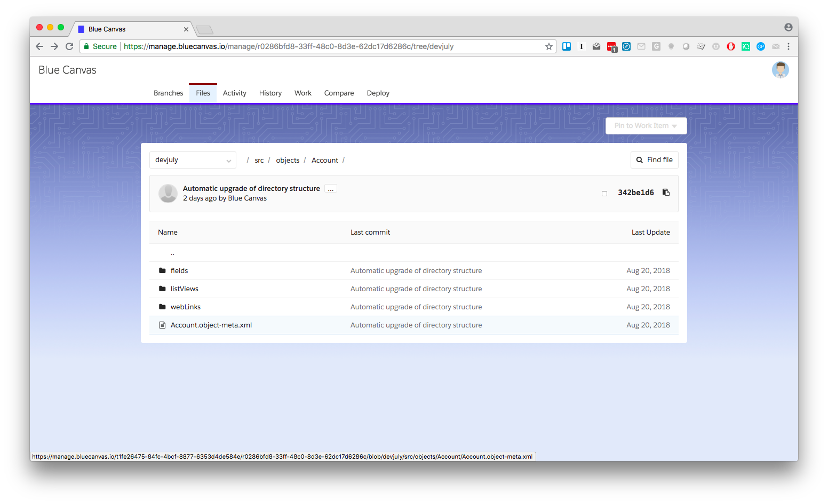Open last commit link in fields row
Screen dimensions: 828x504
tap(416, 271)
